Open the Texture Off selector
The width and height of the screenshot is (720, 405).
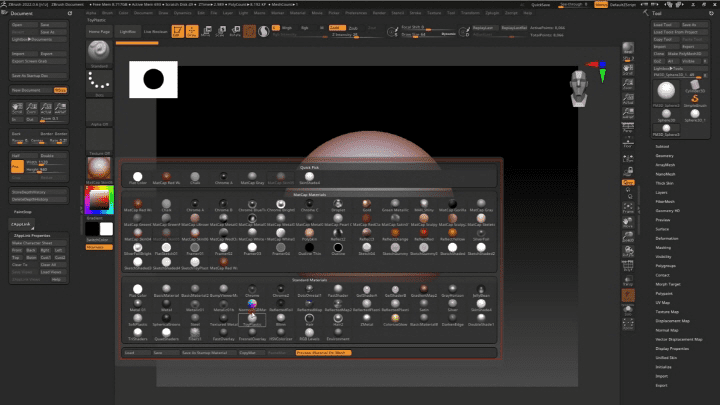pos(99,140)
